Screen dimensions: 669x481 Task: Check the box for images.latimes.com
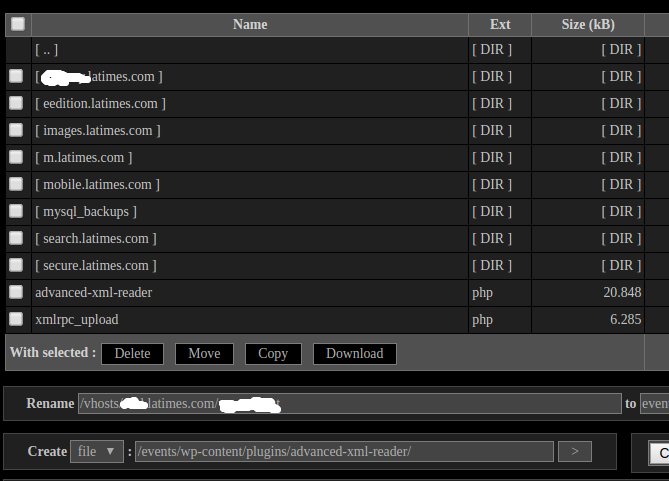[16, 130]
